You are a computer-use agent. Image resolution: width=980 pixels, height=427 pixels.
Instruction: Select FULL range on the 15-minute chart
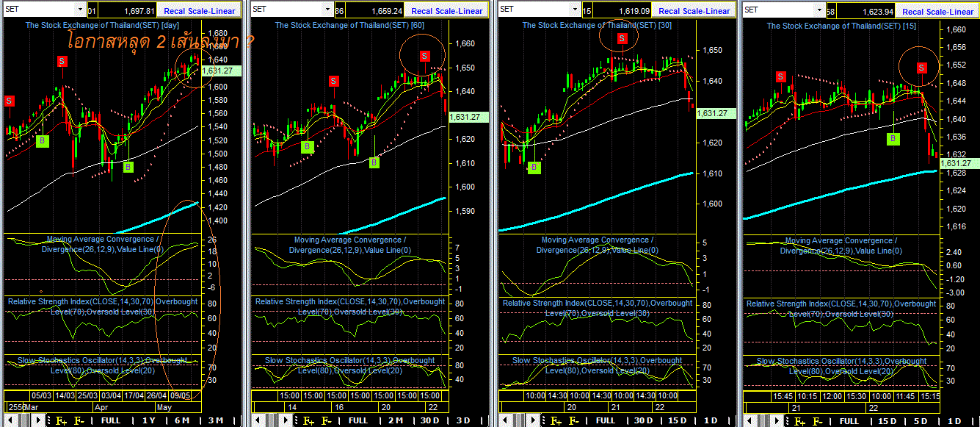(849, 420)
